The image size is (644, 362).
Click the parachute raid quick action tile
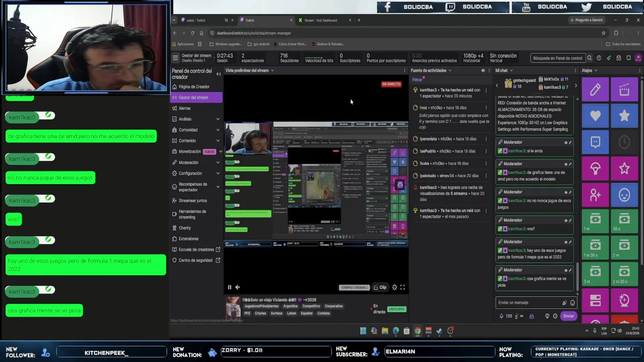pyautogui.click(x=595, y=168)
